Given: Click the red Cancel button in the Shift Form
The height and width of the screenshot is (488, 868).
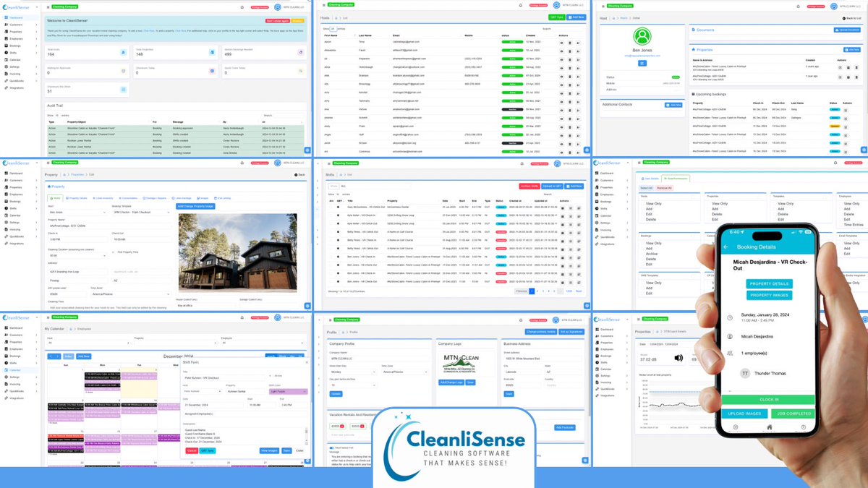Looking at the screenshot, I should click(x=192, y=450).
